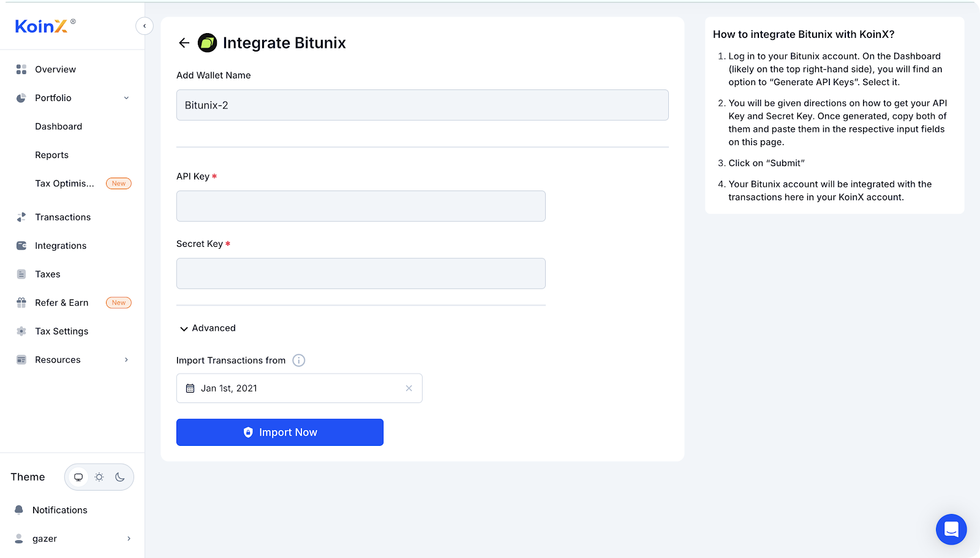Open the chat support bubble
Image resolution: width=980 pixels, height=558 pixels.
tap(951, 529)
